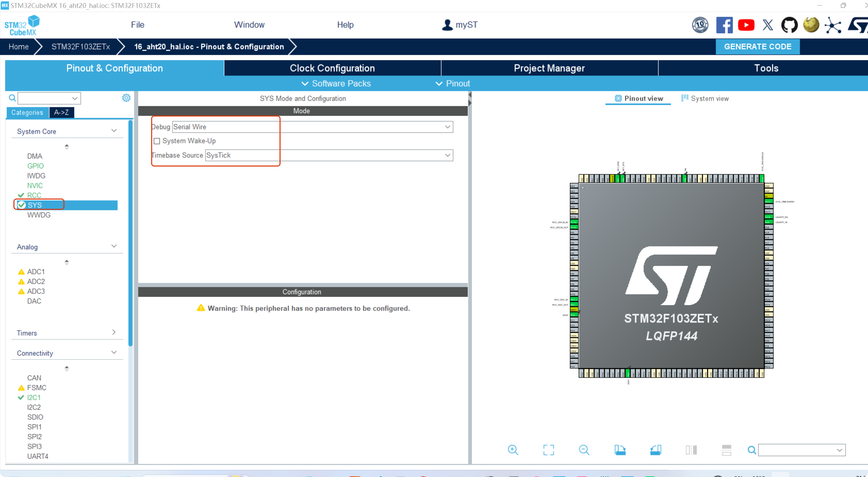Select the DAC peripheral
Viewport: 868px width, 477px height.
click(34, 301)
